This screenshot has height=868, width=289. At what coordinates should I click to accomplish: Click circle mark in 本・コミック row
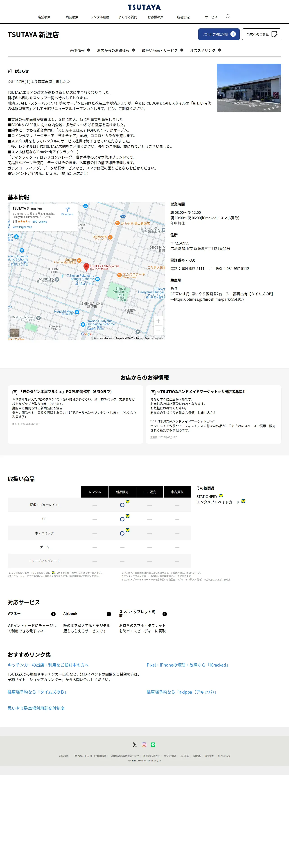pos(122,533)
